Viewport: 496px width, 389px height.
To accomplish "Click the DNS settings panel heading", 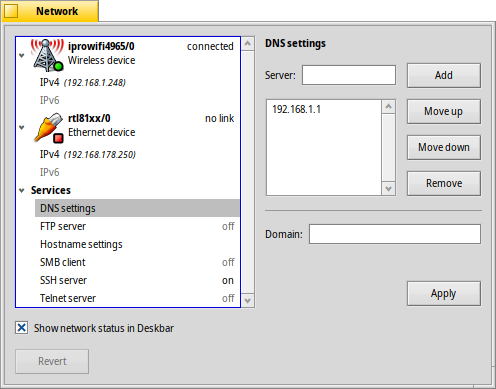I will tap(295, 44).
